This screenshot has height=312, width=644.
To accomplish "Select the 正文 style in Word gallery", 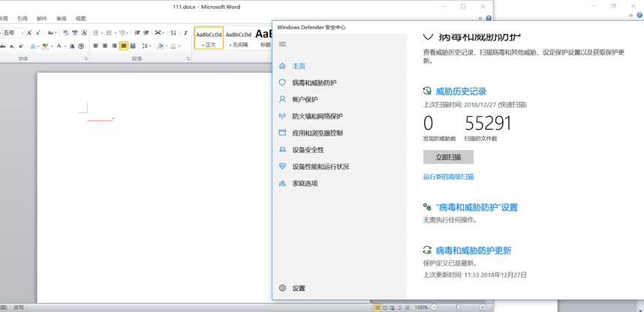I will tap(209, 38).
